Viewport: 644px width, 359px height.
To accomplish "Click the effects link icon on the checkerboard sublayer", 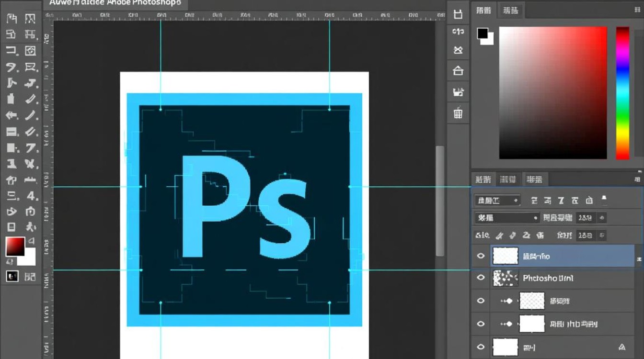I will [506, 301].
